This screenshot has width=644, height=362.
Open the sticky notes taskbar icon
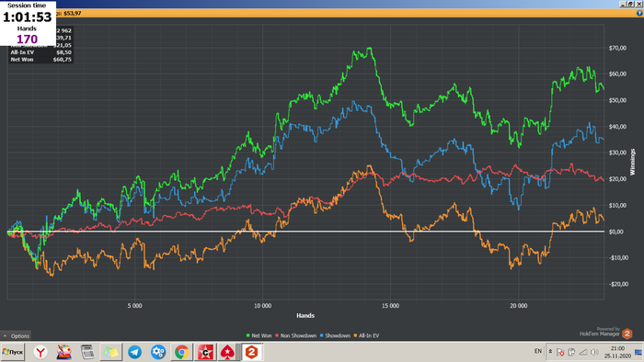click(x=111, y=352)
